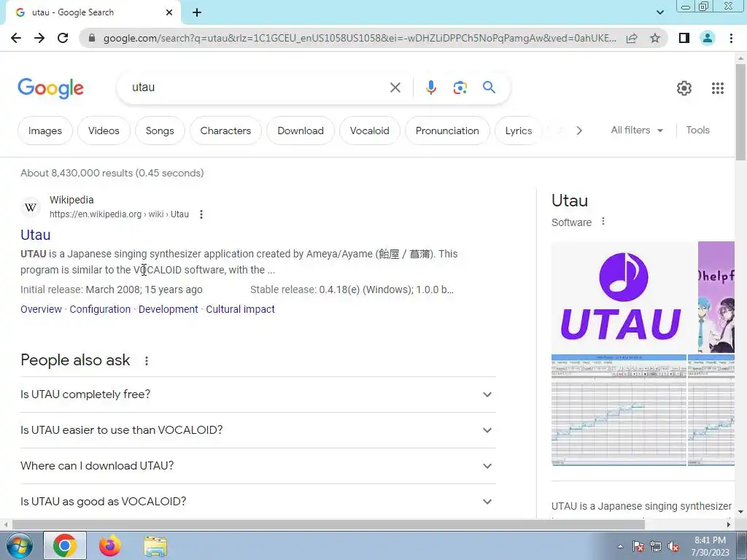Clear the search box text
This screenshot has width=747, height=560.
pyautogui.click(x=395, y=87)
